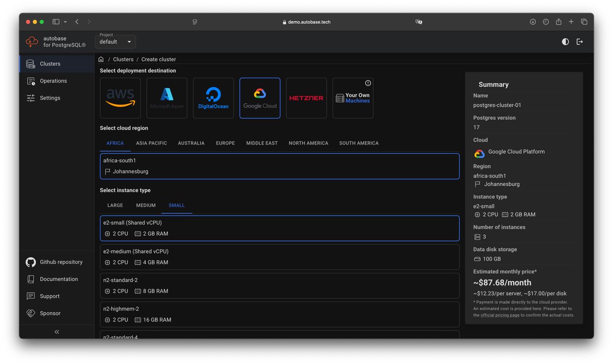Viewport: 613px width, 364px height.
Task: Pick the DigitalOcean provider card
Action: [x=214, y=98]
